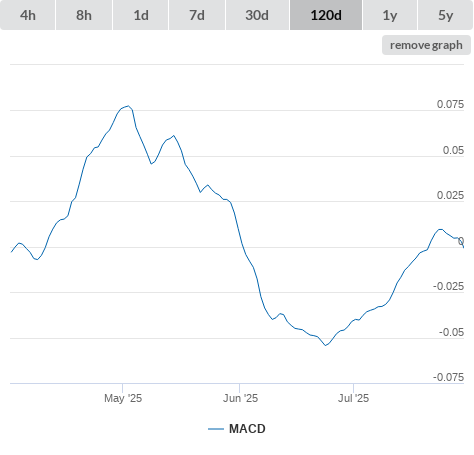Viewport: 474px width, 455px height.
Task: Click the Jun '25 axis label
Action: coord(240,398)
